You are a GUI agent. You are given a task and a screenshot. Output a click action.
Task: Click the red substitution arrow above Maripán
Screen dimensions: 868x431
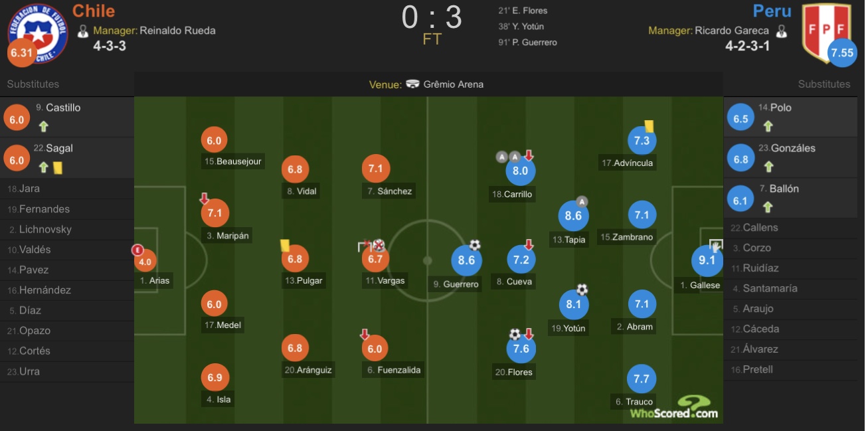click(x=205, y=199)
